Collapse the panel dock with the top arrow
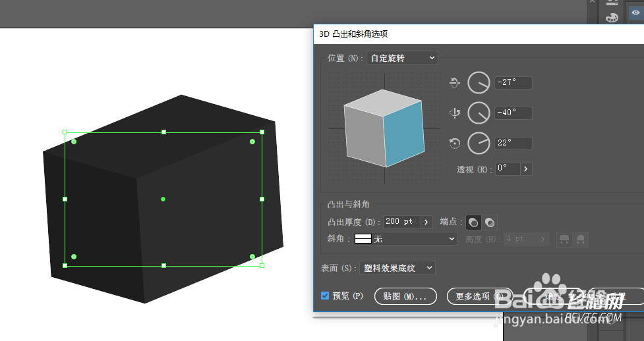The height and width of the screenshot is (341, 644). point(592,1)
